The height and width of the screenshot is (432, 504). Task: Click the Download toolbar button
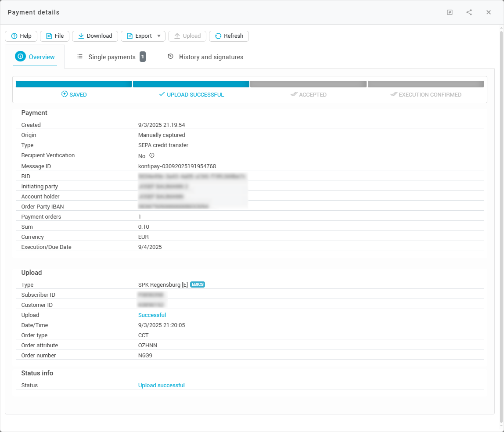point(95,36)
